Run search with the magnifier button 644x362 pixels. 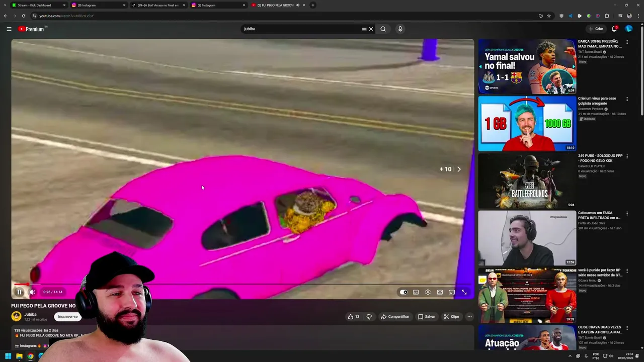point(383,29)
